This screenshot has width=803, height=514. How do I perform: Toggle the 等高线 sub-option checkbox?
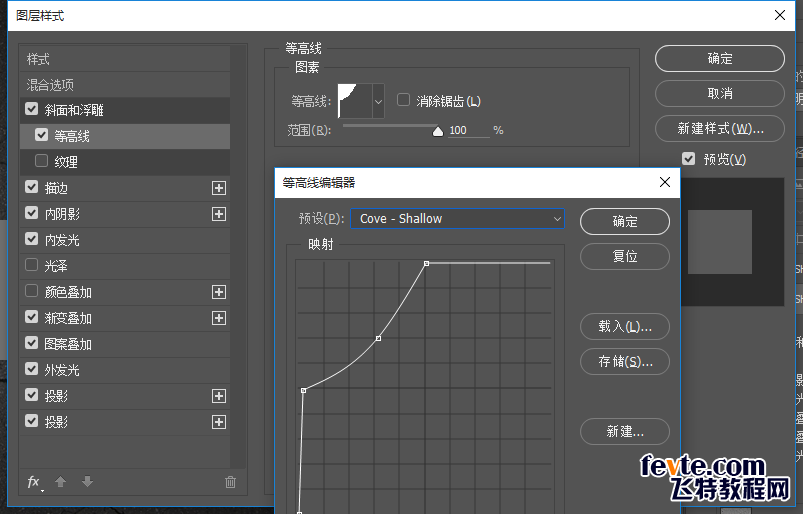(41, 135)
